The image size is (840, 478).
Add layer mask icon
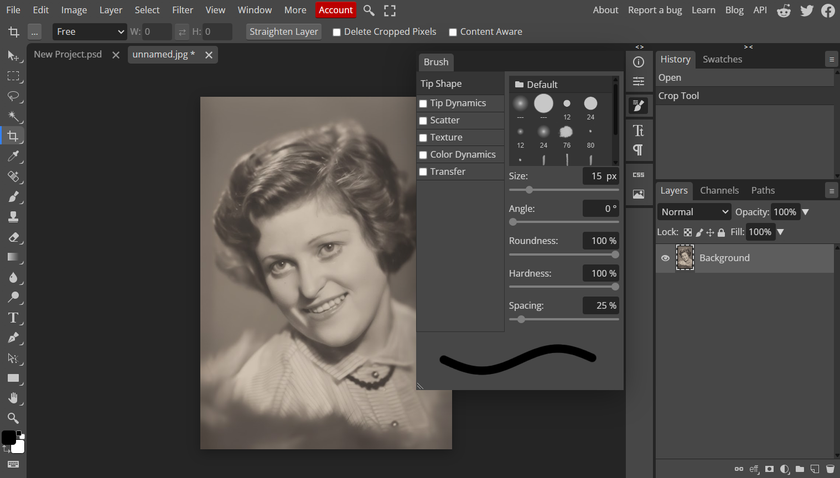click(x=769, y=469)
